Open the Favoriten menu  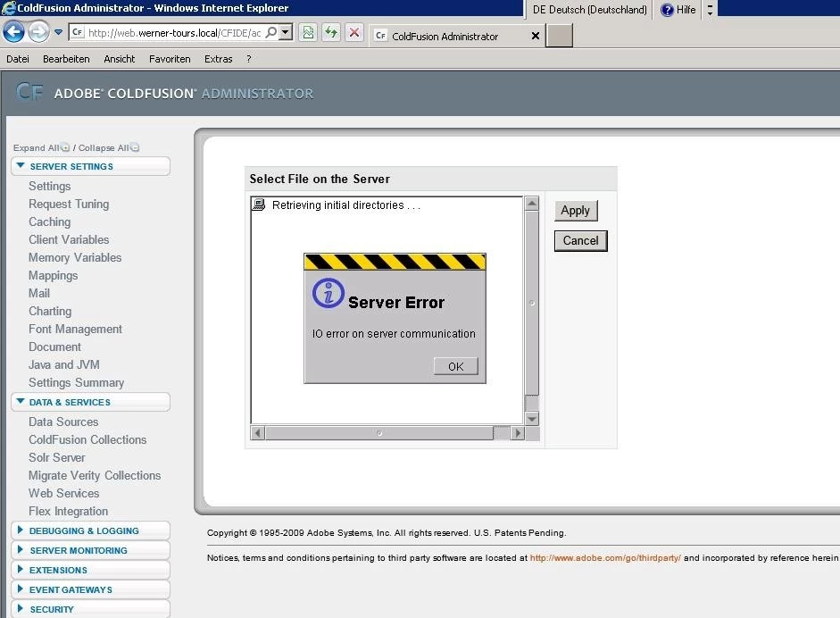(170, 59)
